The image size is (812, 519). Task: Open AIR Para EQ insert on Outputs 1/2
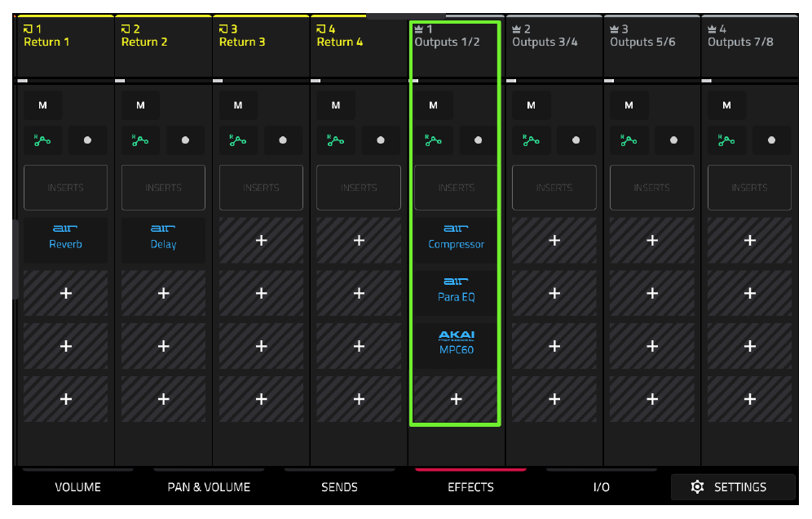point(457,293)
